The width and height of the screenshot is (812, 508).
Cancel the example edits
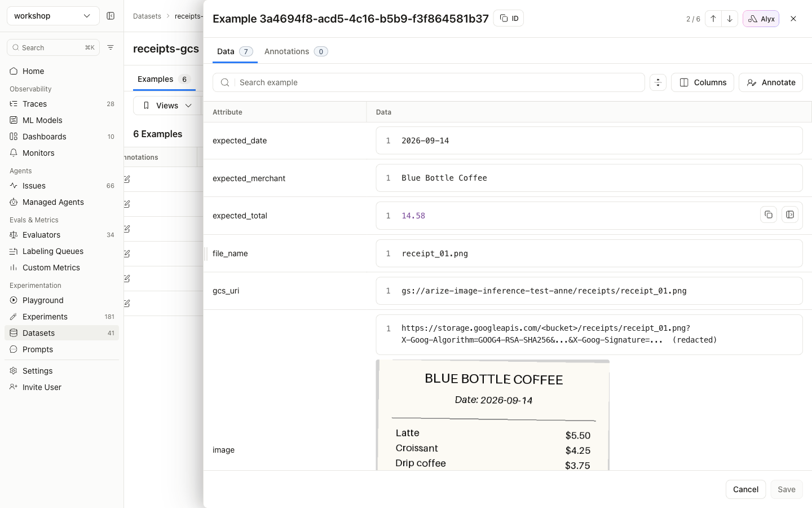pyautogui.click(x=745, y=489)
